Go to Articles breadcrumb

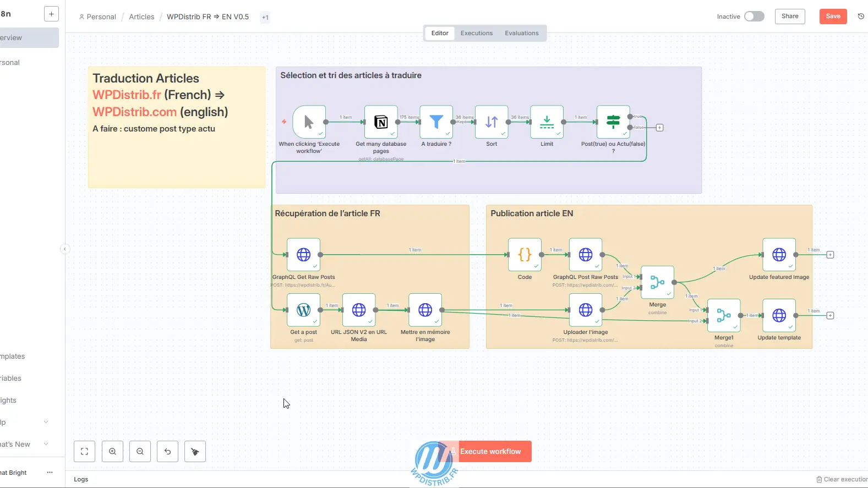[141, 17]
